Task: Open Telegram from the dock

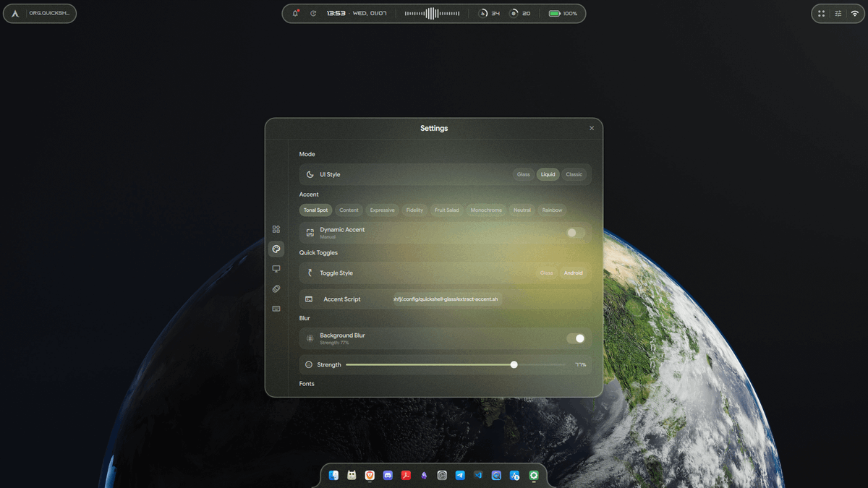Action: point(460,475)
